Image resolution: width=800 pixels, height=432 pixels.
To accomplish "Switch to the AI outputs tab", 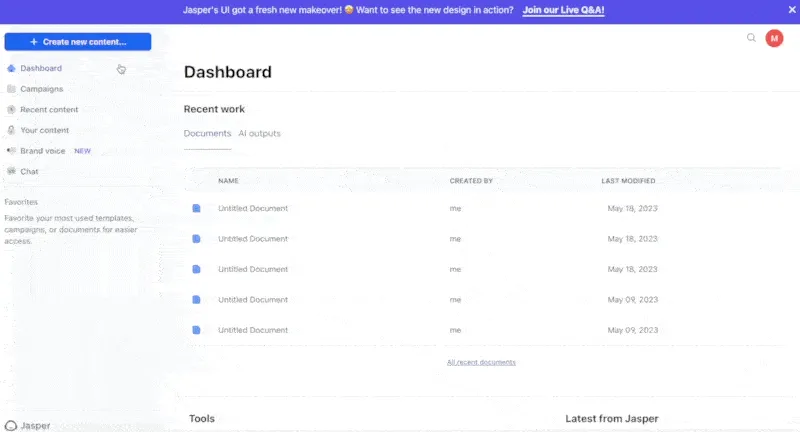I will pos(259,133).
